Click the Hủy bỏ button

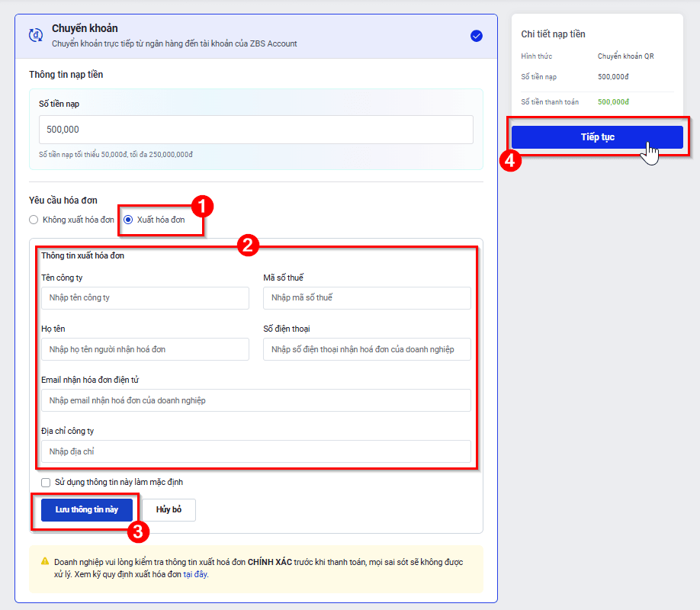[x=169, y=509]
